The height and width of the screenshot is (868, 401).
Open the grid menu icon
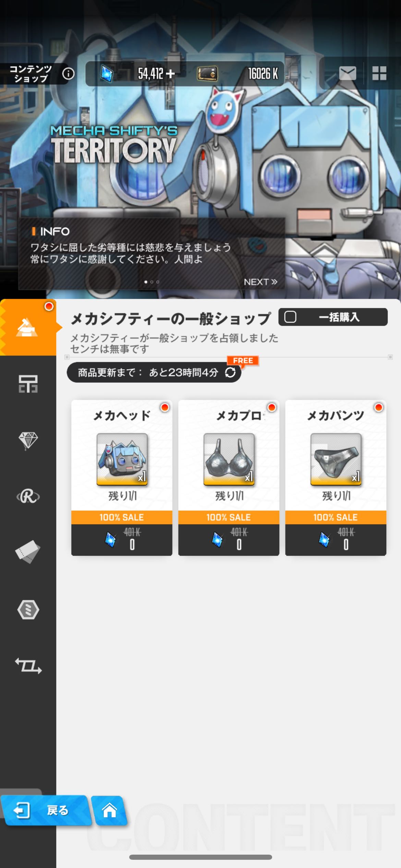(x=379, y=73)
